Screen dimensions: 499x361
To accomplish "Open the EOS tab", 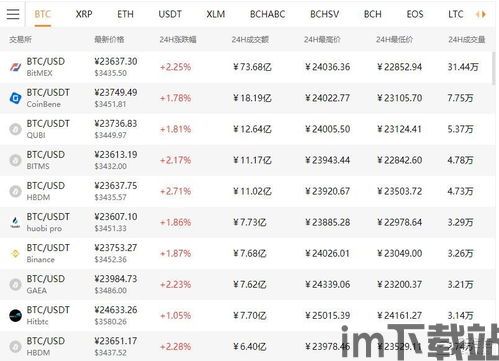I will click(415, 14).
